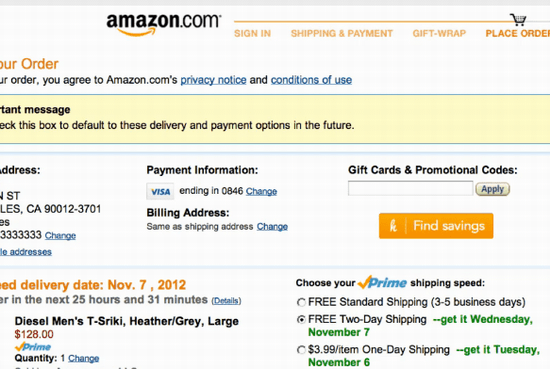Click the VISA card icon

(160, 192)
